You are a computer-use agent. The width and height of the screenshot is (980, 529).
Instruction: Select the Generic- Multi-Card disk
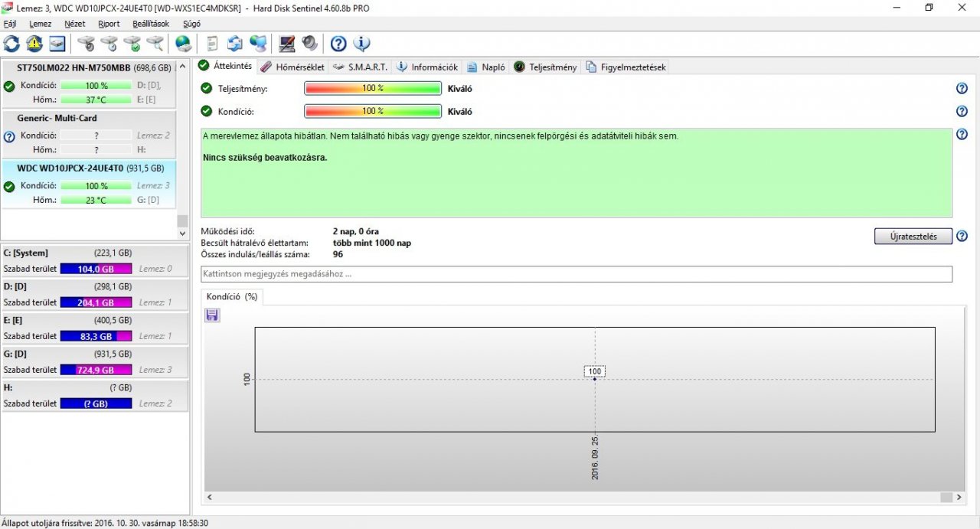(88, 134)
